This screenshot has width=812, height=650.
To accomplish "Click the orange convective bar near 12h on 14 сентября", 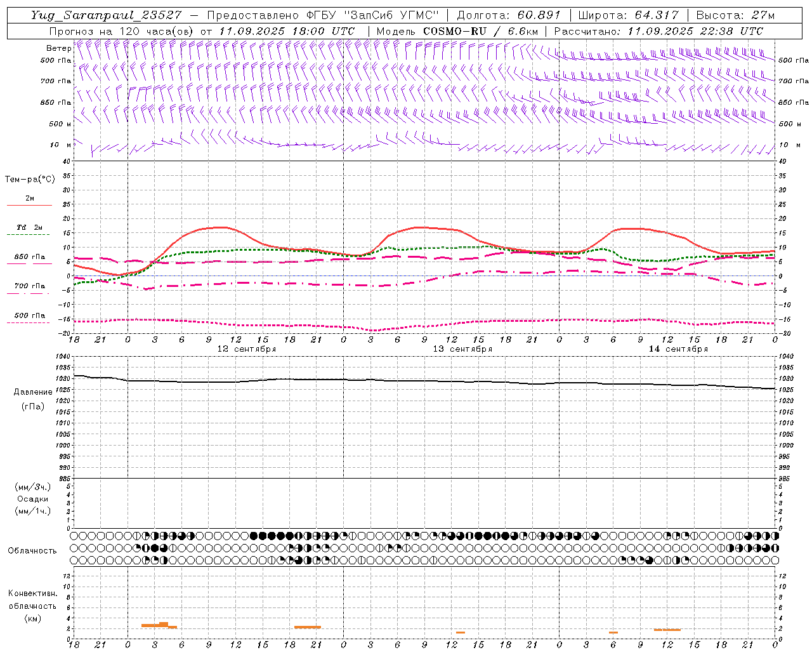I will pyautogui.click(x=667, y=630).
